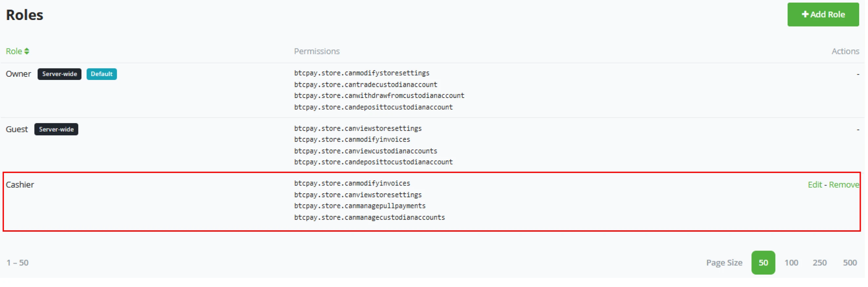Set page size to 100
The image size is (868, 287).
point(791,262)
